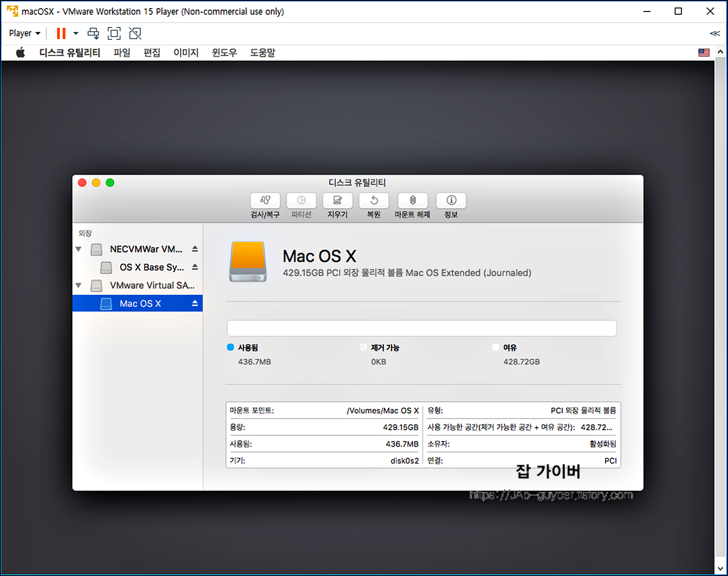Screen dimensions: 728x576
Task: Collapse the VMware Virtual SA disk tree
Action: [x=78, y=285]
